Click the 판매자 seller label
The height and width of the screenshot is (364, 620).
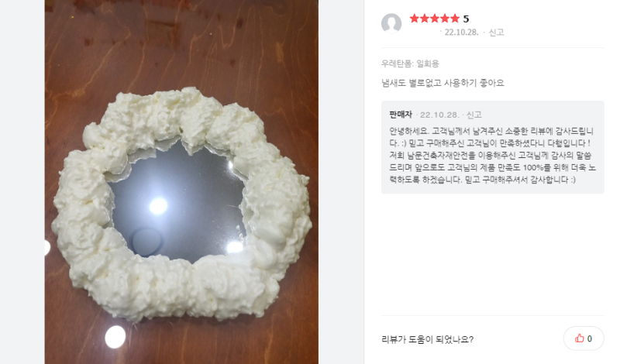(x=401, y=115)
